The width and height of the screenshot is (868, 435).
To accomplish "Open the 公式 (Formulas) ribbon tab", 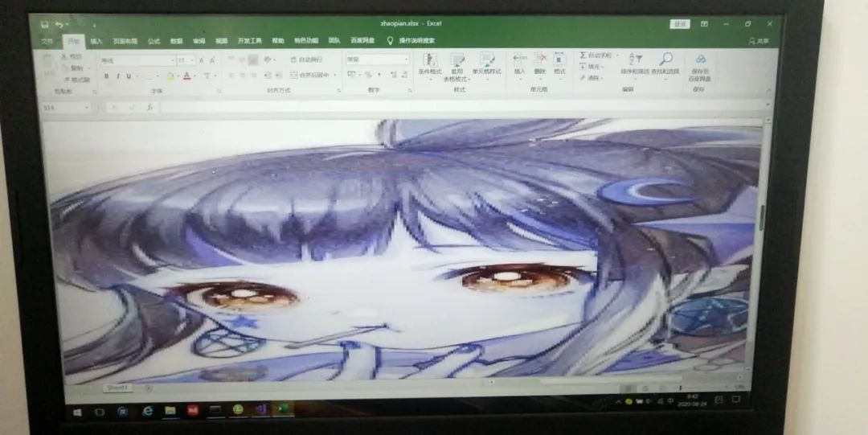I will [x=154, y=41].
